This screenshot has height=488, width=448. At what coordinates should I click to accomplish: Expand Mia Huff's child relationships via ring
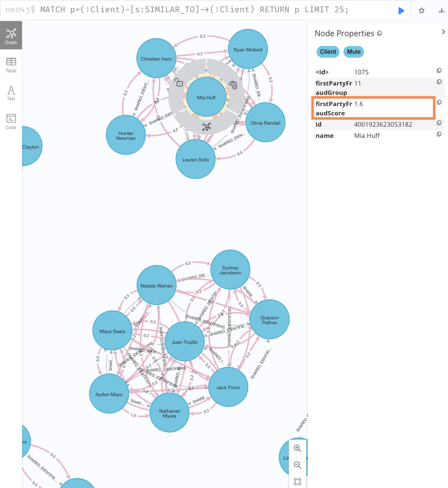click(206, 127)
